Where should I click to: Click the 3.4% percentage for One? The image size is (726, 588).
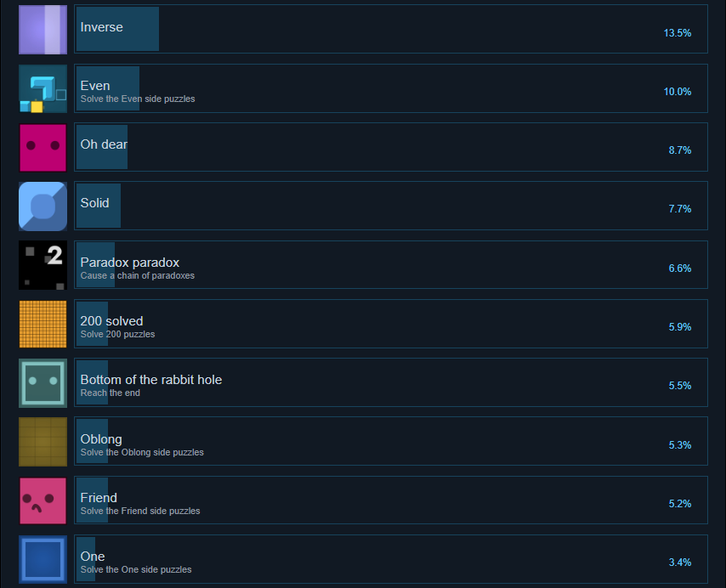(x=680, y=563)
